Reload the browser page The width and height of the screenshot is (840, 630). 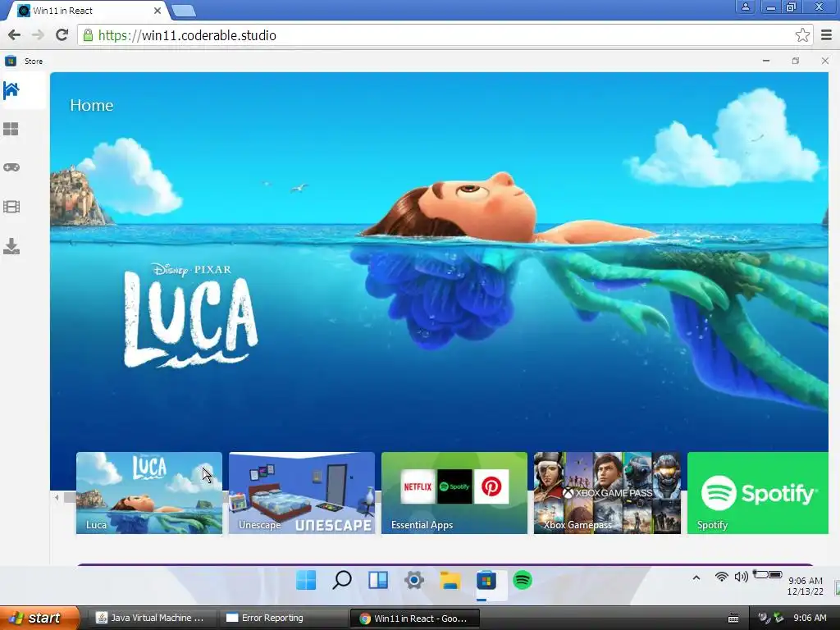point(62,34)
